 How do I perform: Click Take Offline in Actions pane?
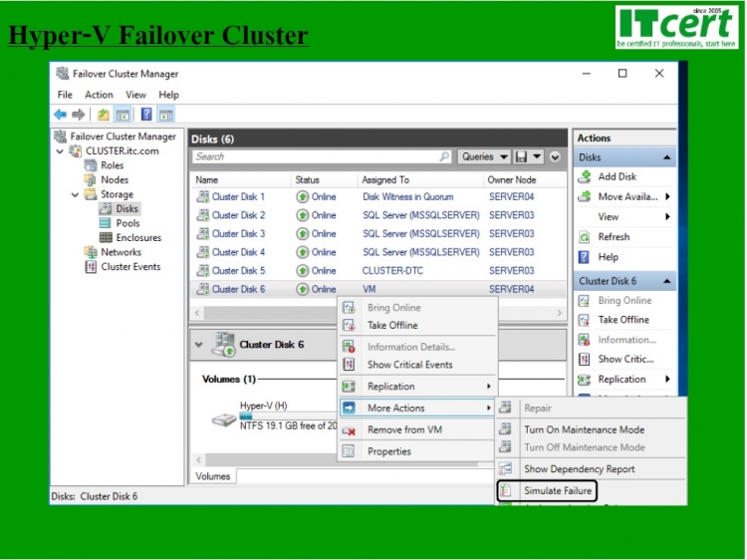[623, 320]
